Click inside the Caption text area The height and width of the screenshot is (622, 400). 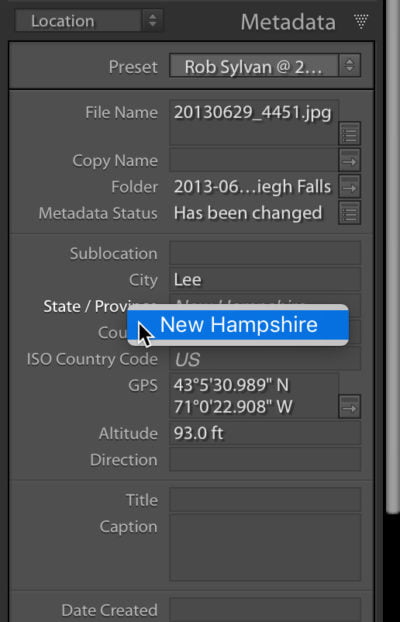coord(265,547)
